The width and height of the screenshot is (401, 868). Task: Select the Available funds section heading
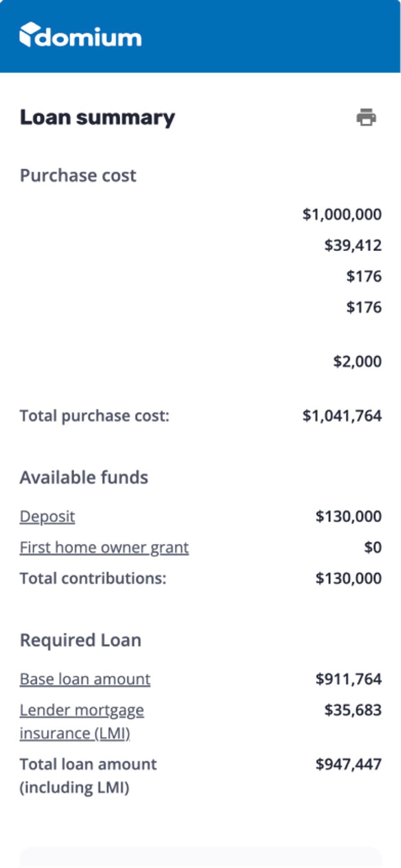click(x=84, y=477)
